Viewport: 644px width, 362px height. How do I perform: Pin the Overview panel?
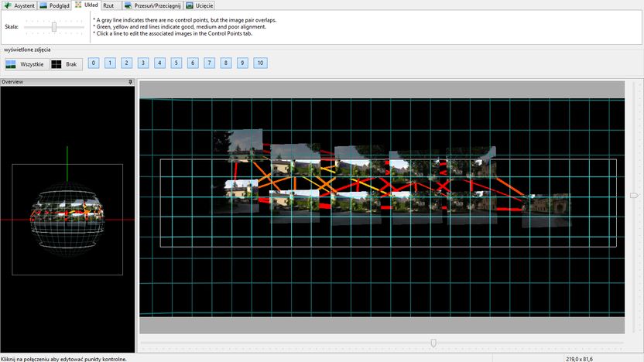(x=130, y=82)
